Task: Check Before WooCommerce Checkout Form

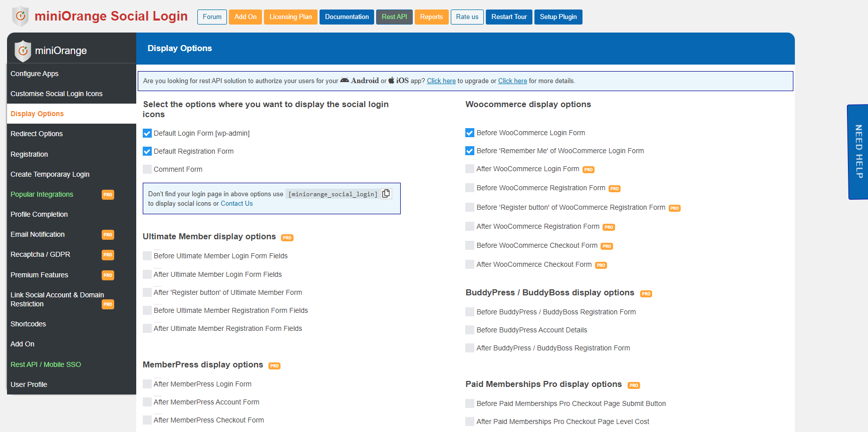Action: (x=470, y=245)
